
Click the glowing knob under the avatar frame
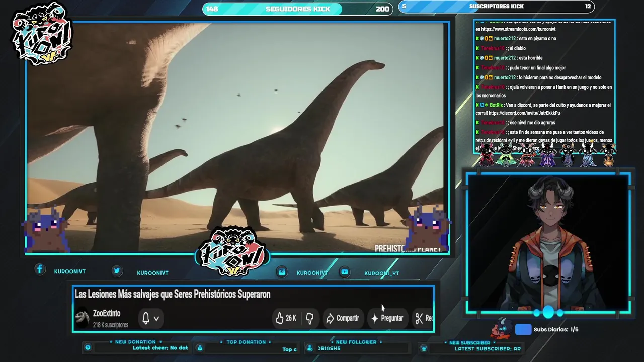(x=548, y=312)
